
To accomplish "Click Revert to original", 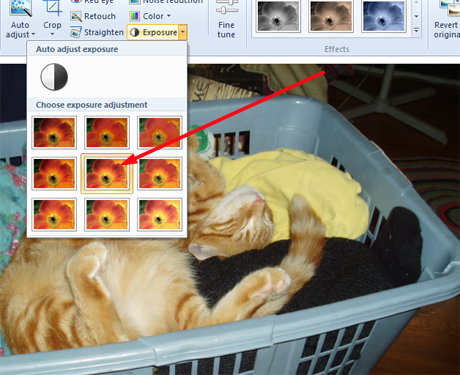I will pos(446,19).
